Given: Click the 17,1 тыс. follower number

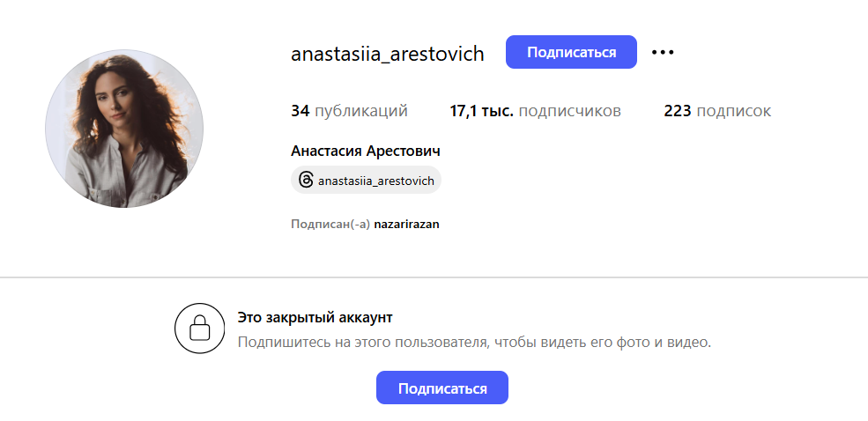Looking at the screenshot, I should tap(482, 111).
